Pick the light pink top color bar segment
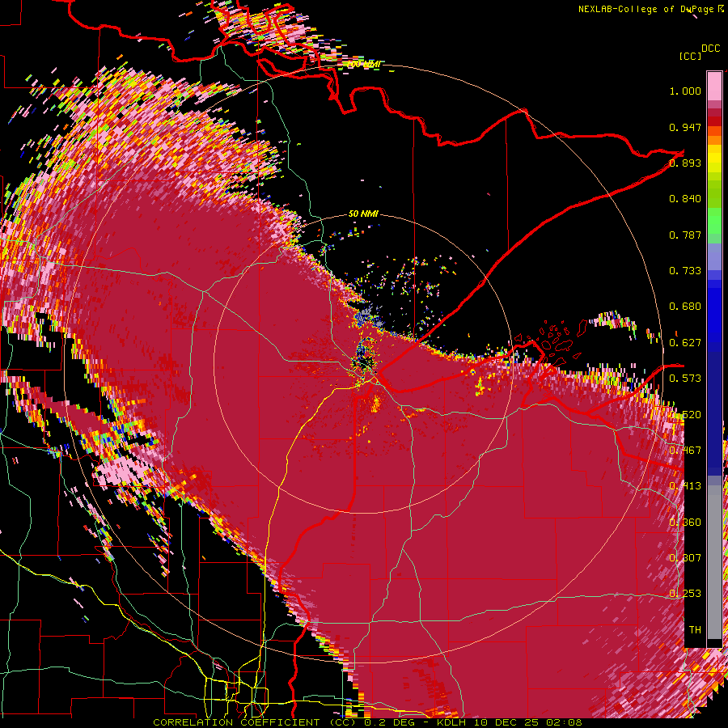This screenshot has height=728, width=728. 714,86
